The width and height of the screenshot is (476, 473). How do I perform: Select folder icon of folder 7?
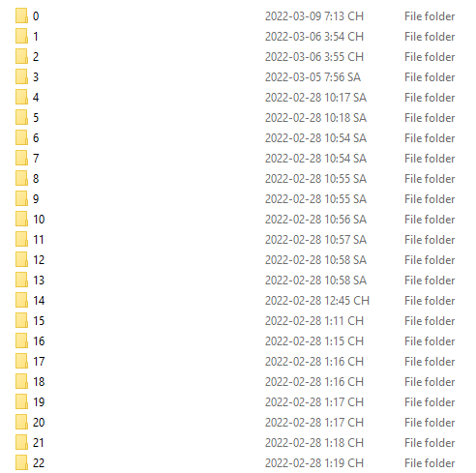tap(21, 159)
